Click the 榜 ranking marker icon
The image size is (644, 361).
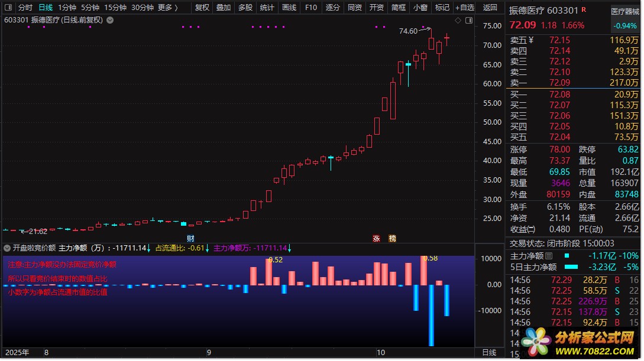point(392,238)
